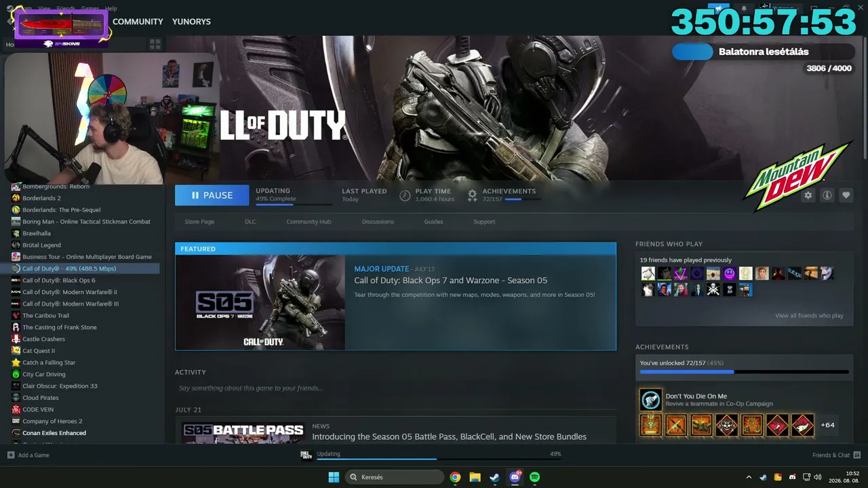Click the Add a Game plus icon

tap(10, 455)
